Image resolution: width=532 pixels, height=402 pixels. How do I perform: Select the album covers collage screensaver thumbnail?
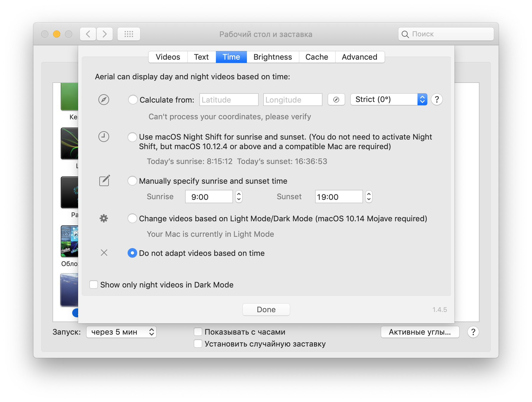(x=70, y=241)
